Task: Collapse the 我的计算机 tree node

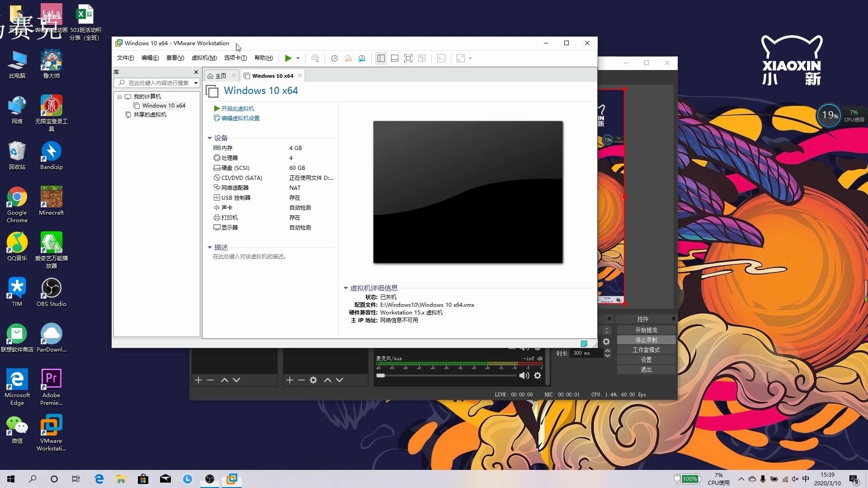Action: click(x=119, y=96)
